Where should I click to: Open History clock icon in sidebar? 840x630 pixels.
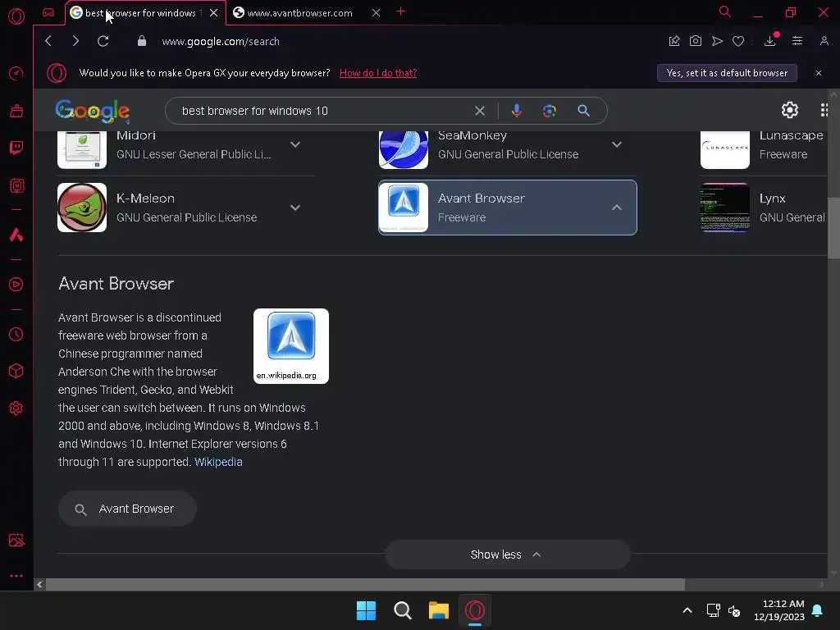pos(16,335)
